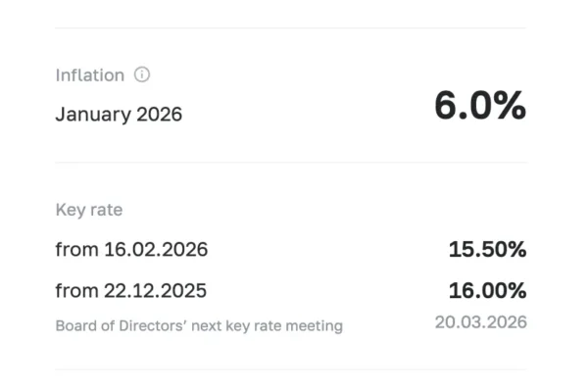Click the divider line above the Inflation section

[291, 27]
